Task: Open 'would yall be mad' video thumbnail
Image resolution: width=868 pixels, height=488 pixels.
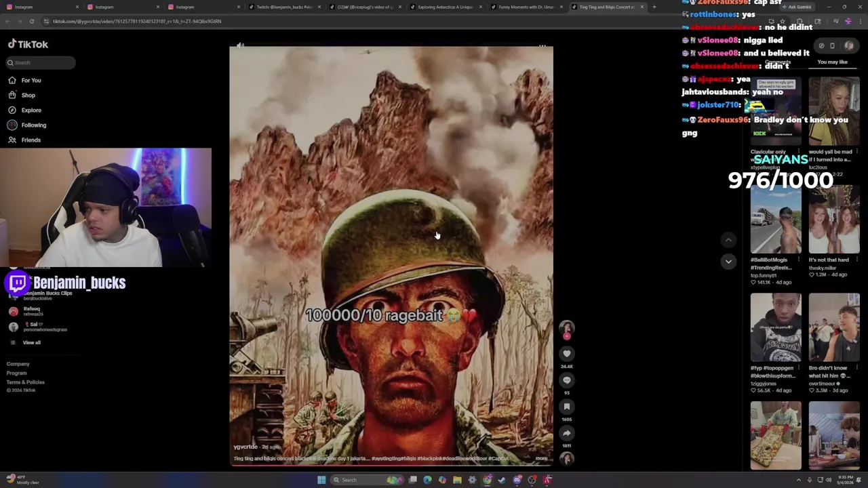Action: (x=834, y=111)
